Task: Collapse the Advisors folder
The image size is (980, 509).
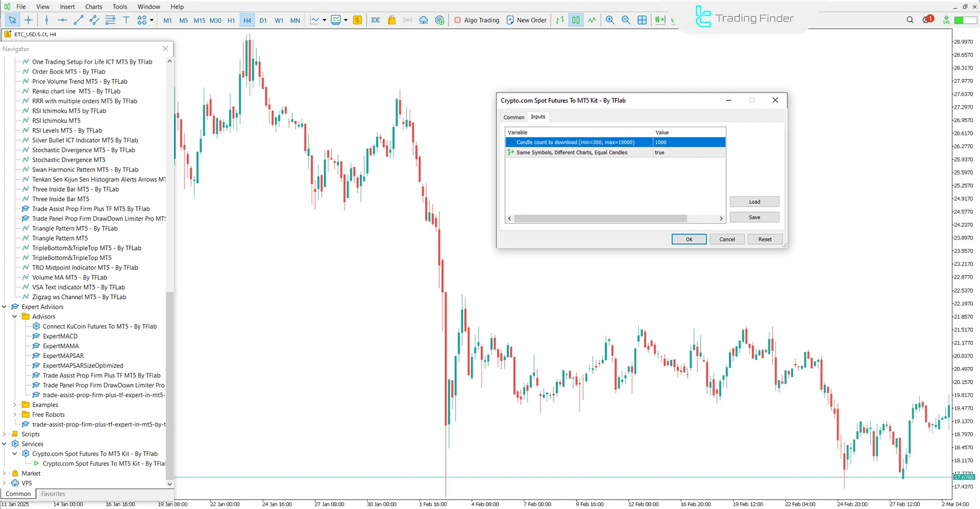Action: [14, 316]
